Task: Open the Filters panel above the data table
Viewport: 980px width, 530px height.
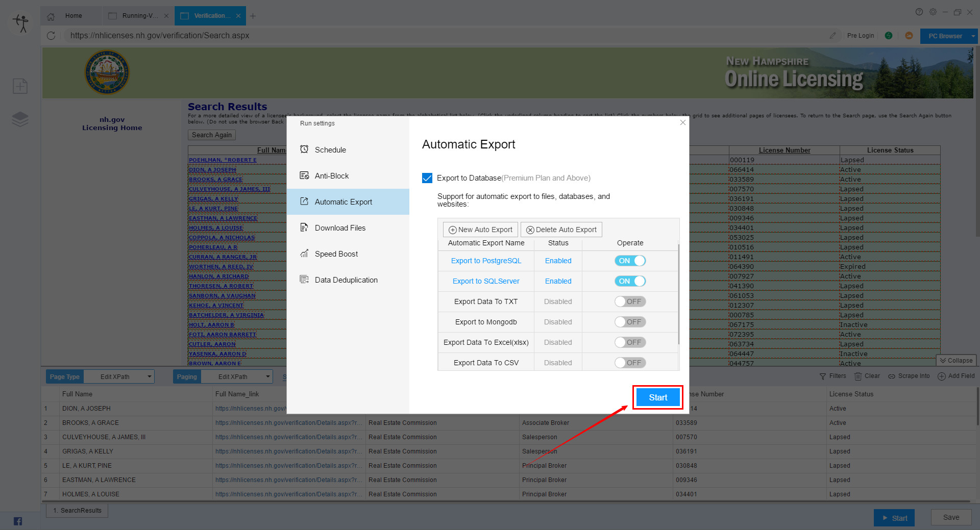Action: [833, 376]
